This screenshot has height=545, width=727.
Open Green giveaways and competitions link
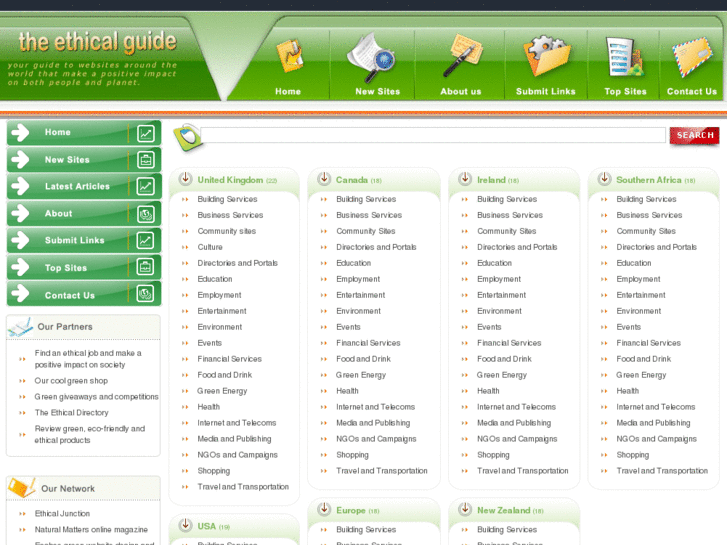pyautogui.click(x=96, y=397)
